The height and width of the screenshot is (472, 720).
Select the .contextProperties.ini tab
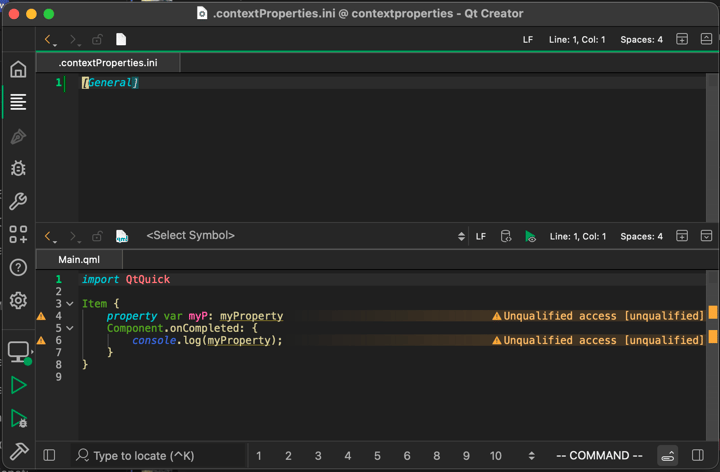pyautogui.click(x=107, y=63)
